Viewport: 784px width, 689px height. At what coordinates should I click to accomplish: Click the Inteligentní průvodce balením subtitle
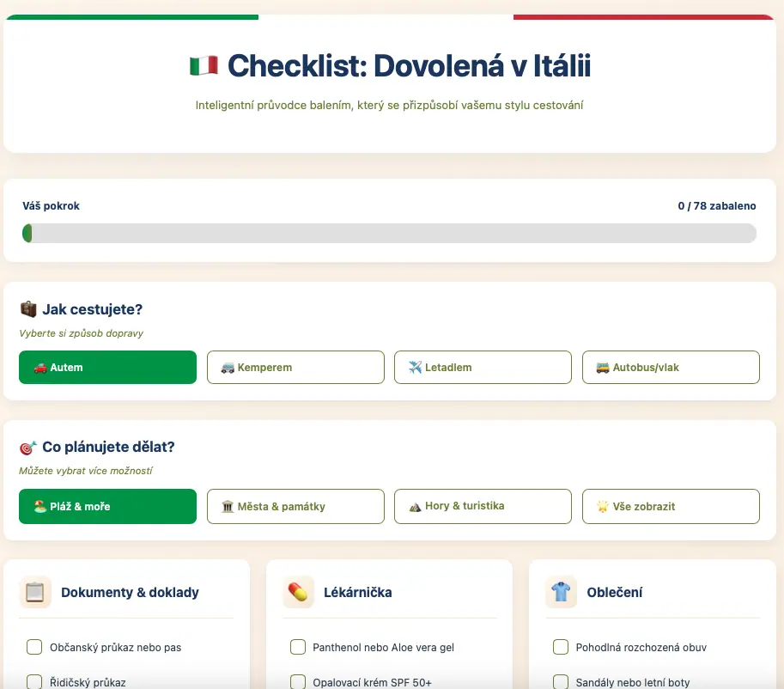click(390, 105)
